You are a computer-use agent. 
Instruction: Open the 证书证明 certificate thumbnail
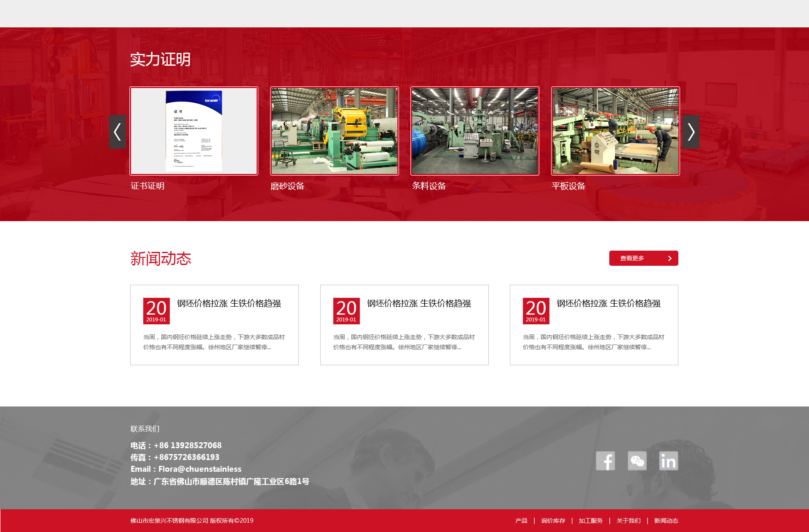coord(194,131)
